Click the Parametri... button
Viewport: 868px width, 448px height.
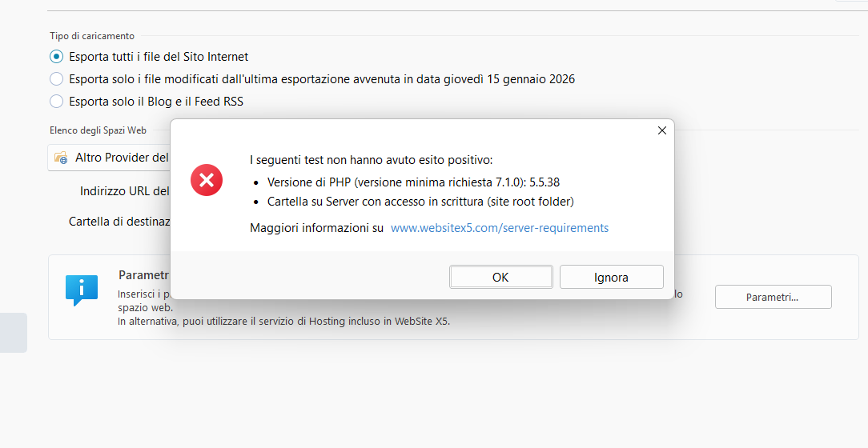(773, 297)
